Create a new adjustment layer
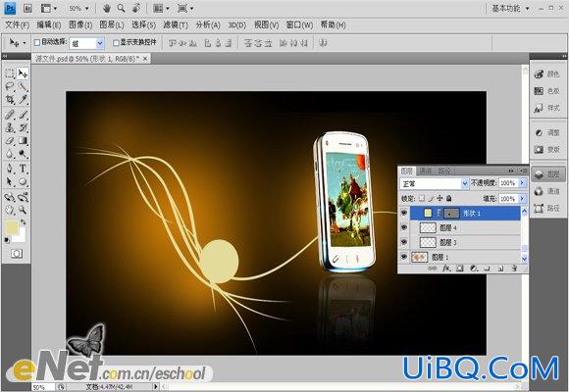 tap(474, 269)
